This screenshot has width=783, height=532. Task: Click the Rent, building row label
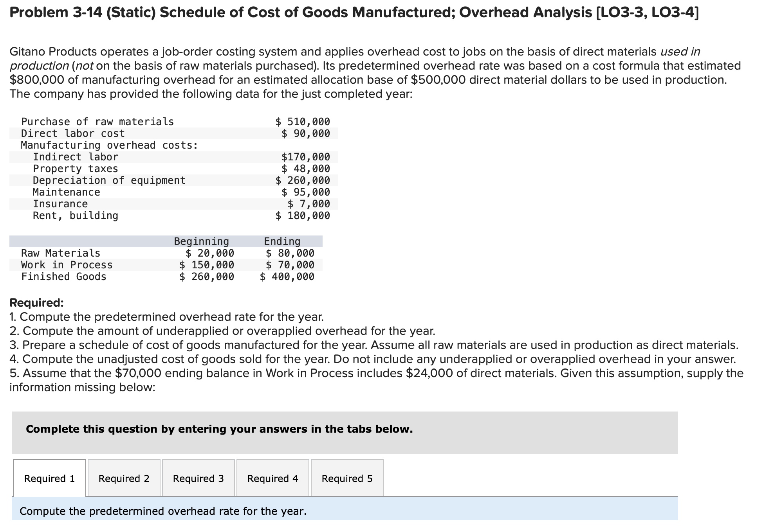coord(76,216)
